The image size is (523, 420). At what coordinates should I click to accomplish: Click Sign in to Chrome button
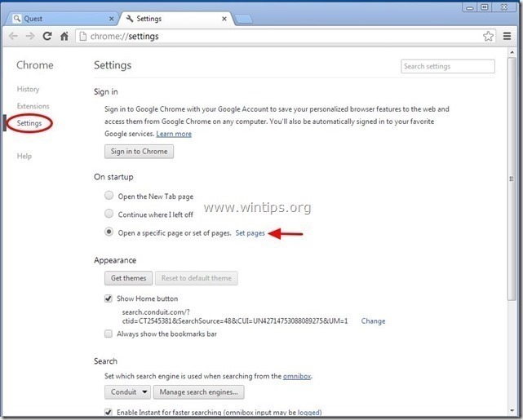click(x=139, y=152)
